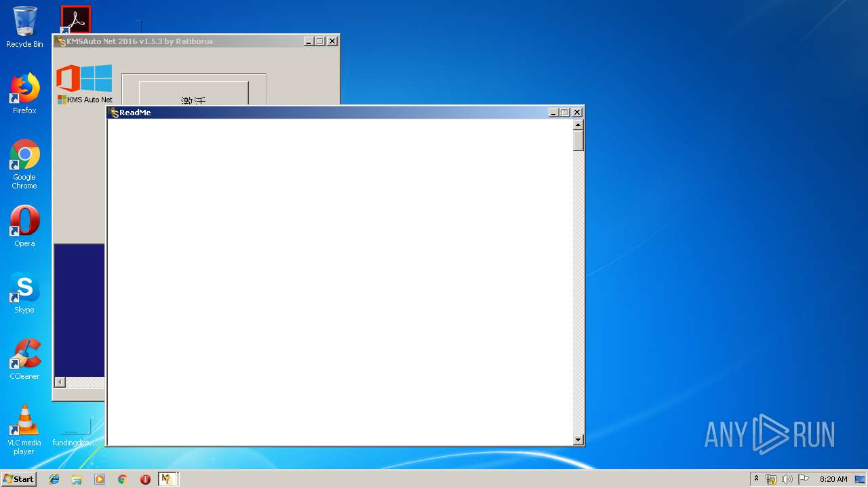868x488 pixels.
Task: Click ReadMe scrollbar up arrow
Action: pyautogui.click(x=578, y=125)
